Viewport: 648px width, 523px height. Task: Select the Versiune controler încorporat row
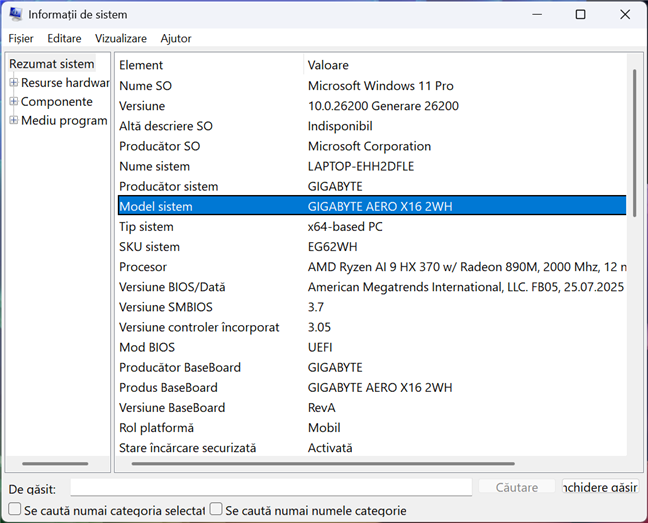[372, 327]
